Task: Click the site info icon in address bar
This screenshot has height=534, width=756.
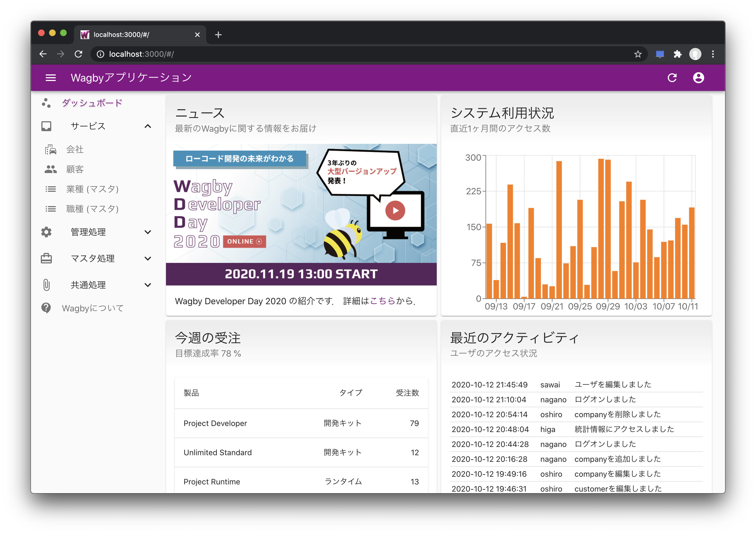Action: (x=100, y=54)
